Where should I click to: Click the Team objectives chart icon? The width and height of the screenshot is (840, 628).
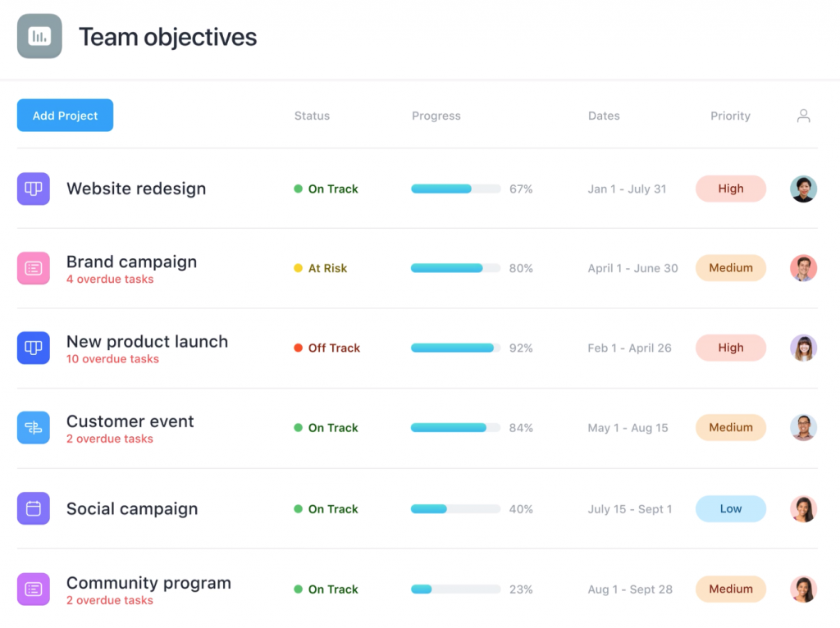[x=39, y=36]
